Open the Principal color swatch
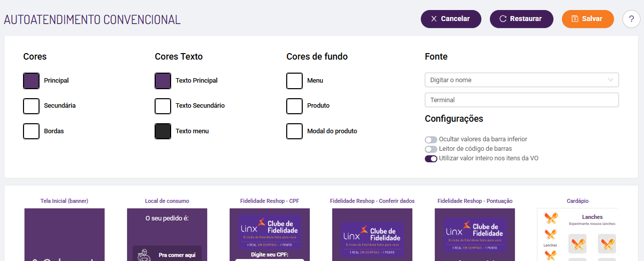 coord(32,81)
